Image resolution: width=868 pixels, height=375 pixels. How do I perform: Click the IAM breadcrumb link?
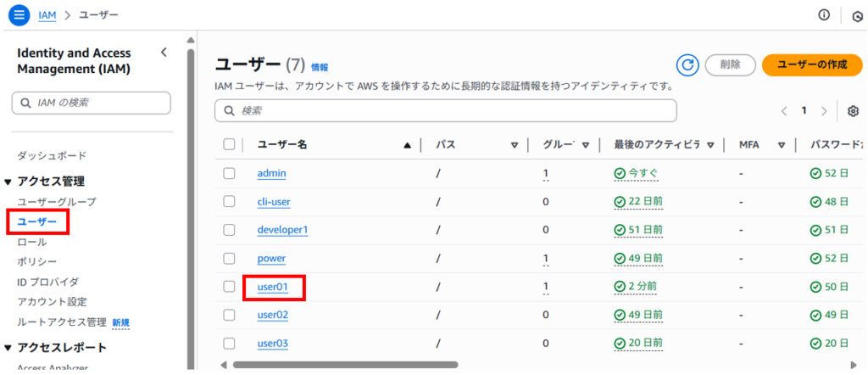(x=47, y=15)
